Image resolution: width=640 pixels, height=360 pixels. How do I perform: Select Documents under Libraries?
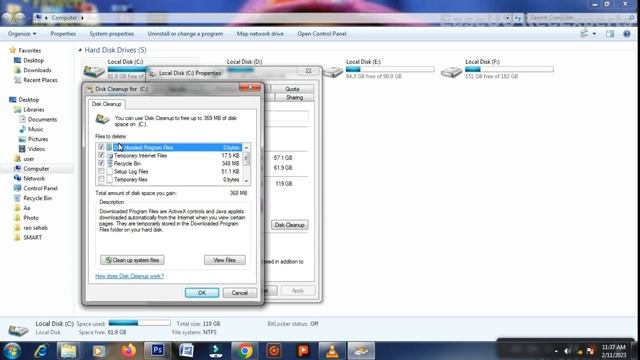click(x=42, y=120)
